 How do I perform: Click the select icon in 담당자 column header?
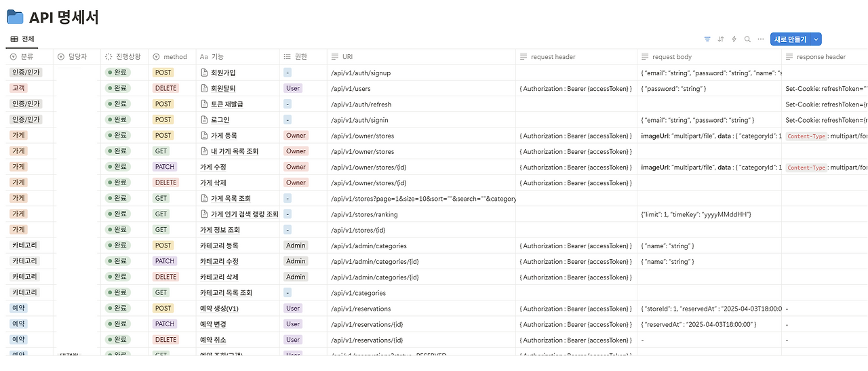click(61, 57)
